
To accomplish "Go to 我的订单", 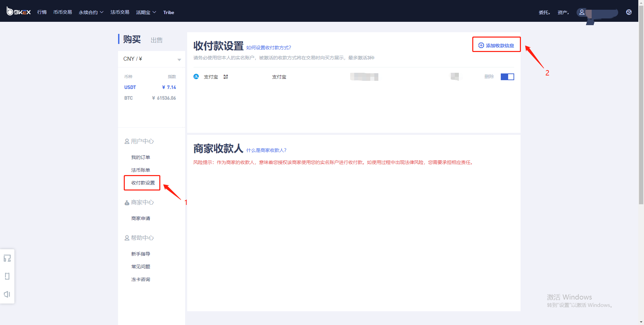I will click(141, 157).
